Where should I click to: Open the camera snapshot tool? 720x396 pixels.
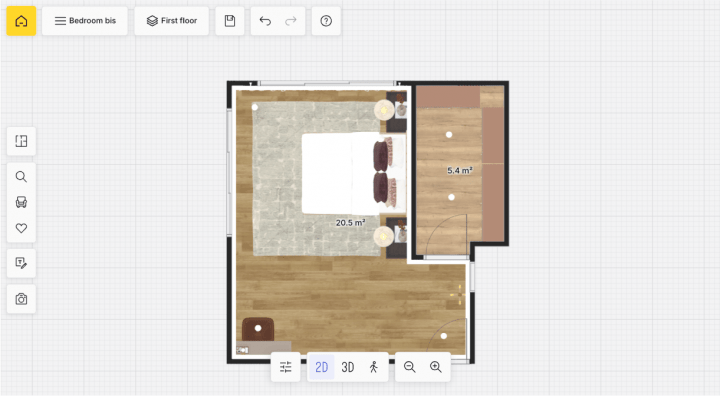[21, 299]
